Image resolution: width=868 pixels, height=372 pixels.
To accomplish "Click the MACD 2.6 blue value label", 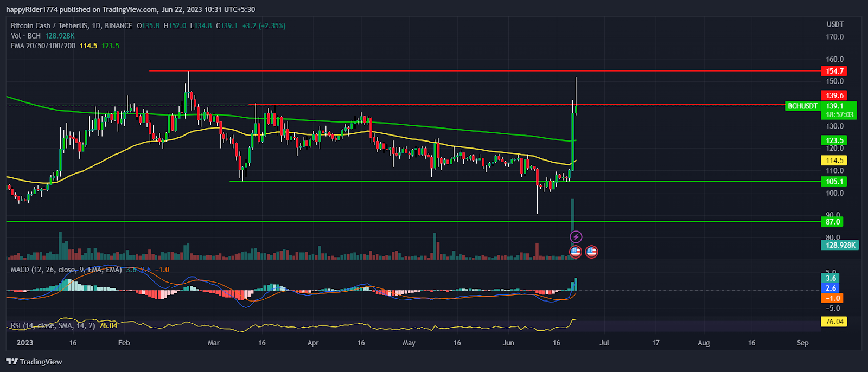I will pyautogui.click(x=831, y=288).
